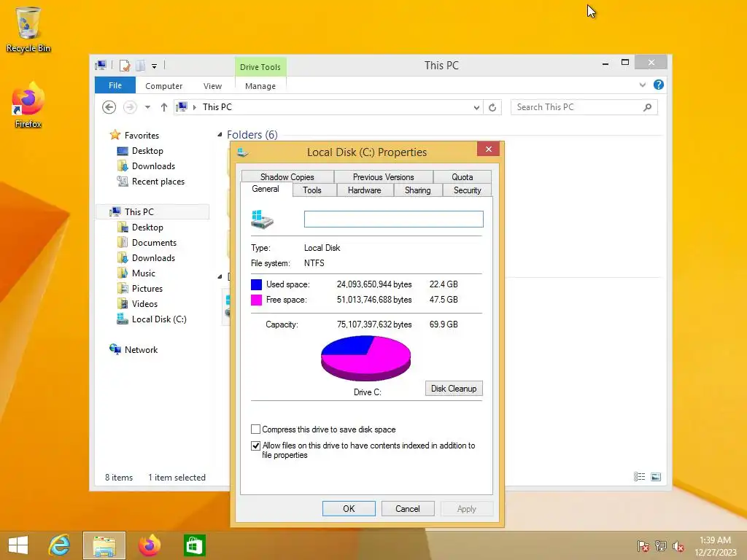Go up one folder level
Viewport: 747px width, 560px height.
coord(164,107)
